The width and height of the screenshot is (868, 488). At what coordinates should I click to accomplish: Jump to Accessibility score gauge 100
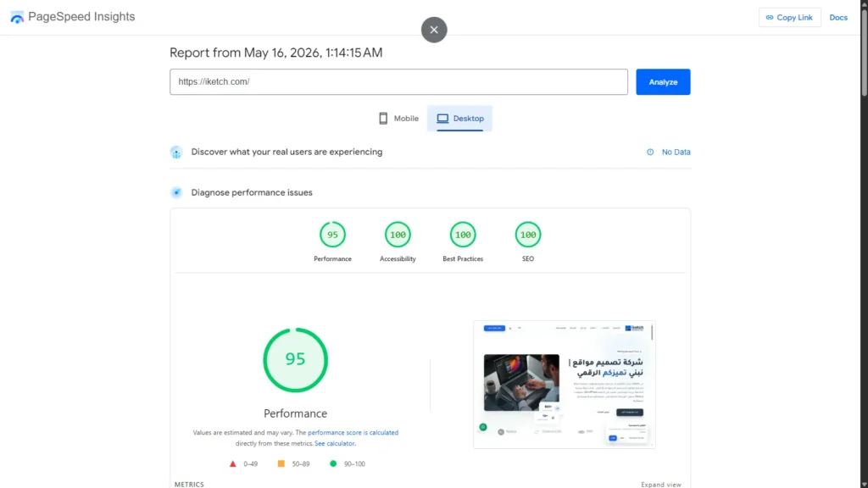[398, 235]
